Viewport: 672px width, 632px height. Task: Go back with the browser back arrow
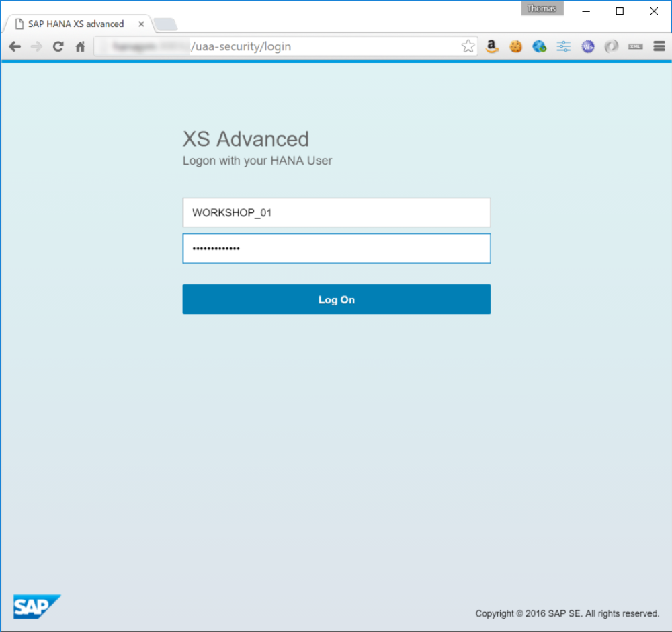coord(15,46)
